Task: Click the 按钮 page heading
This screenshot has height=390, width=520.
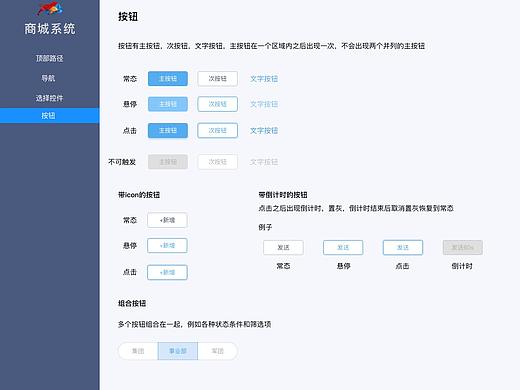Action: [128, 17]
